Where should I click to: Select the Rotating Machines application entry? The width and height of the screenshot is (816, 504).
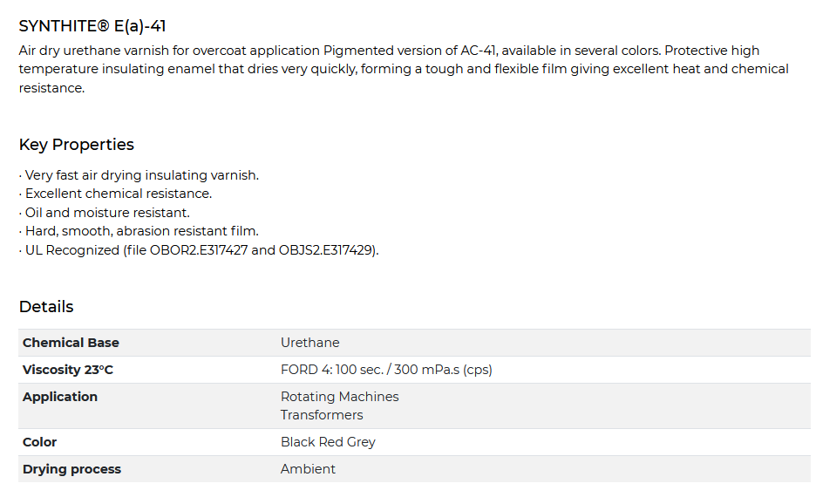coord(339,397)
